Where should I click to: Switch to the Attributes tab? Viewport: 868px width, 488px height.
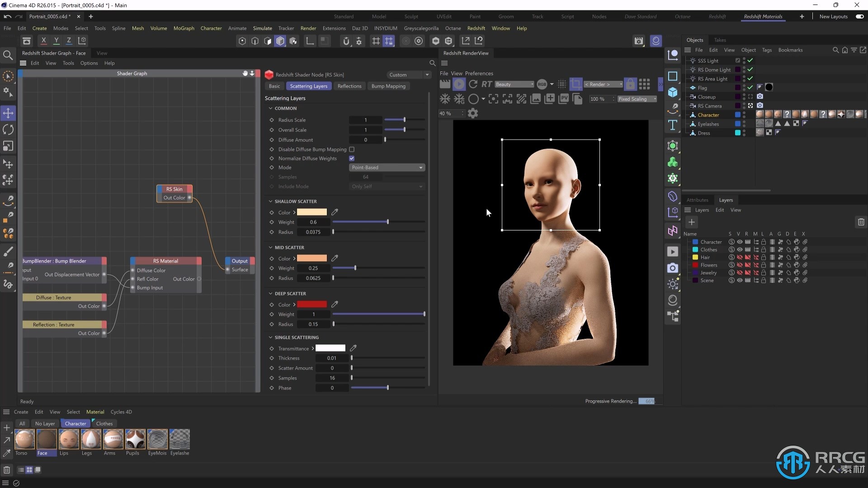[697, 200]
